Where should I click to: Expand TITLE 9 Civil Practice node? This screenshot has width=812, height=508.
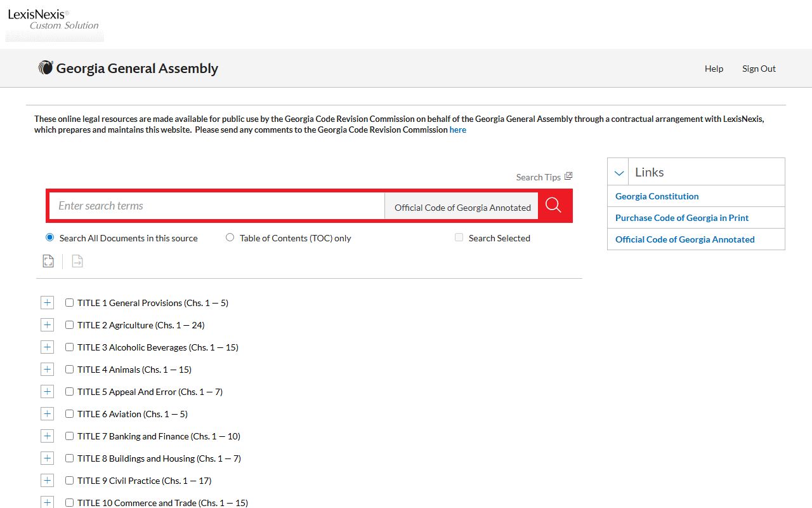47,481
